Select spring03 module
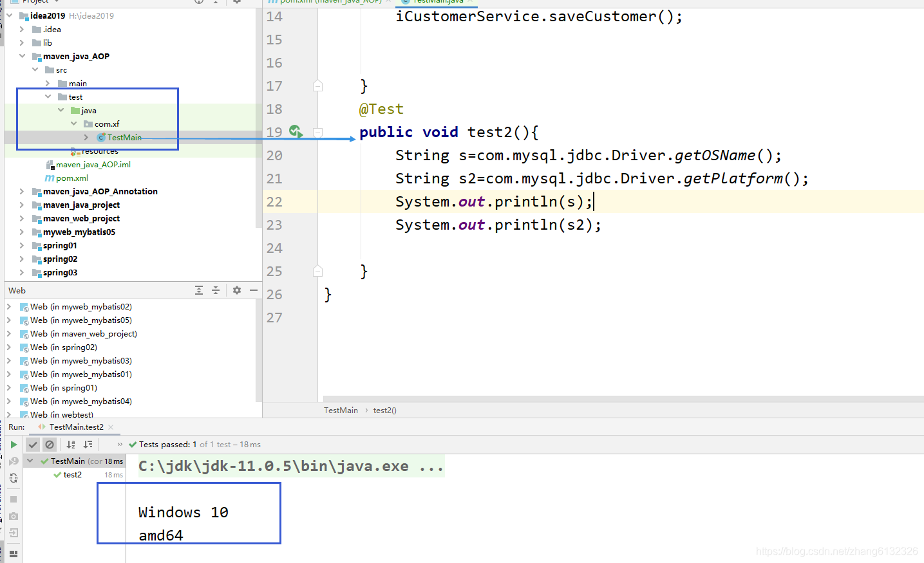Image resolution: width=924 pixels, height=563 pixels. point(60,273)
